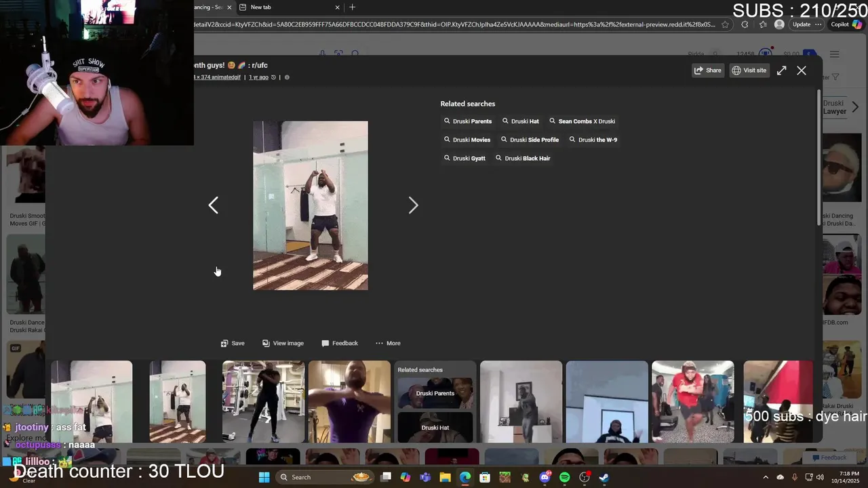The image size is (868, 488).
Task: Open Spotify from the taskbar
Action: (564, 477)
